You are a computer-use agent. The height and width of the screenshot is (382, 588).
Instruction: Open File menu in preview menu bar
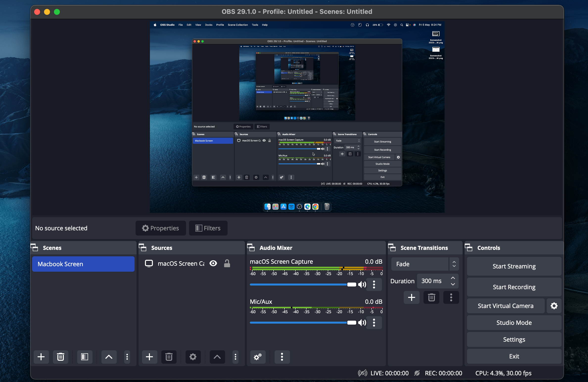pos(181,25)
